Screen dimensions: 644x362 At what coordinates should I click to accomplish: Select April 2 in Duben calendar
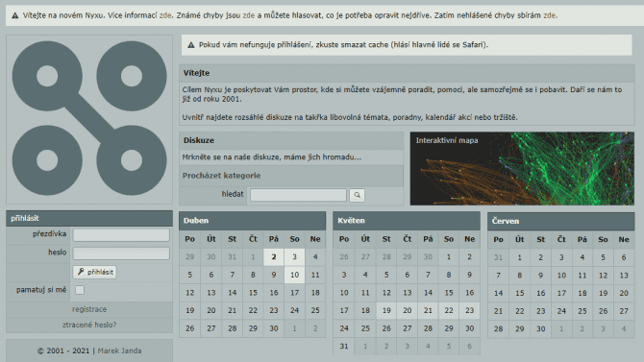274,257
